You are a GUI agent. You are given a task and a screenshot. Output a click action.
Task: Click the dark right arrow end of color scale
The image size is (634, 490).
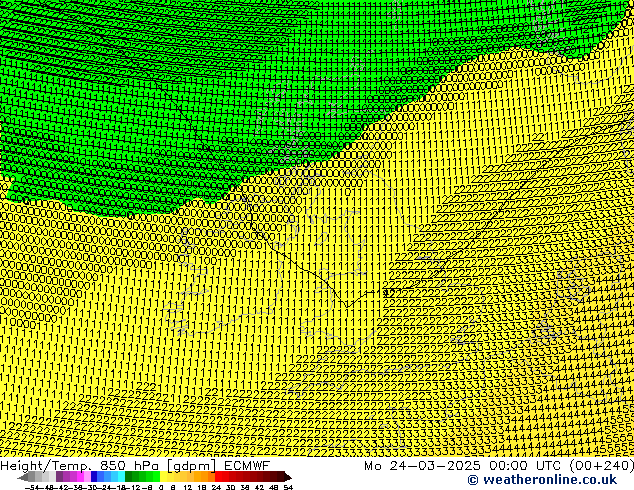[x=288, y=477]
